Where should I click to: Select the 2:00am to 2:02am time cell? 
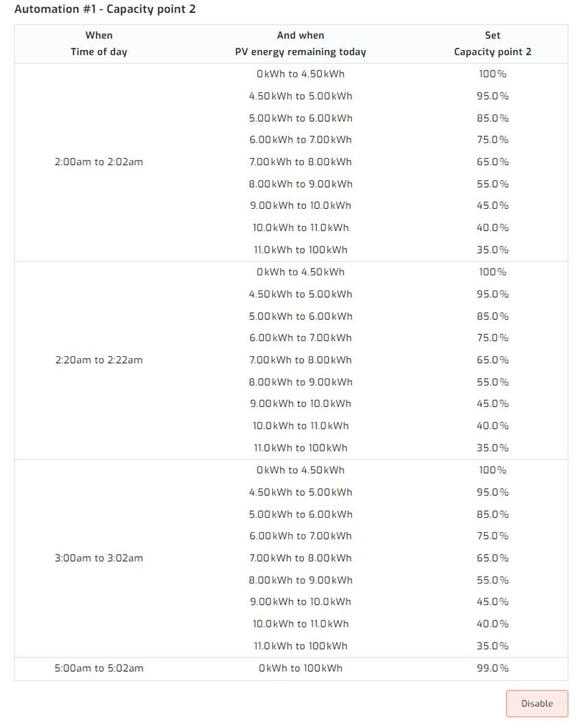(x=99, y=162)
